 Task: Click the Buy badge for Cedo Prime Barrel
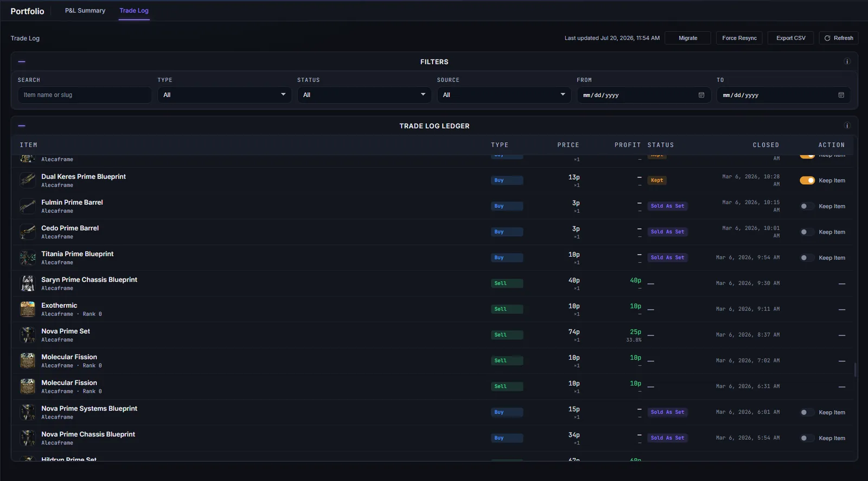(507, 232)
